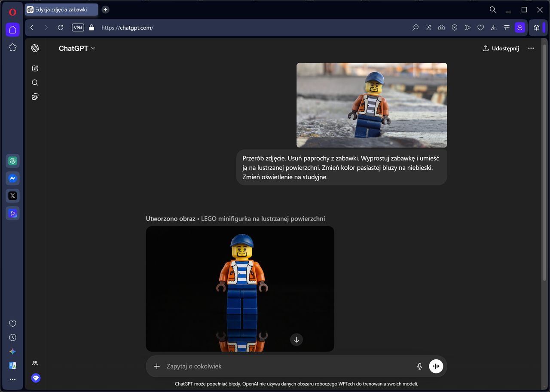This screenshot has height=392, width=550.
Task: Open a new browser tab
Action: (105, 9)
